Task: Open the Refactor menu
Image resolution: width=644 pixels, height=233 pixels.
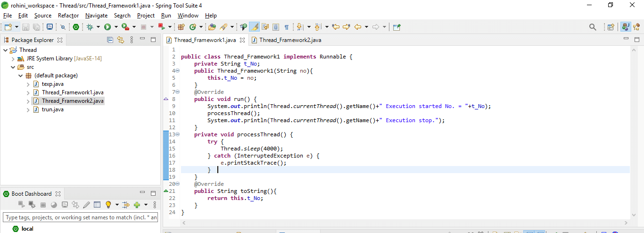Action: click(x=68, y=16)
